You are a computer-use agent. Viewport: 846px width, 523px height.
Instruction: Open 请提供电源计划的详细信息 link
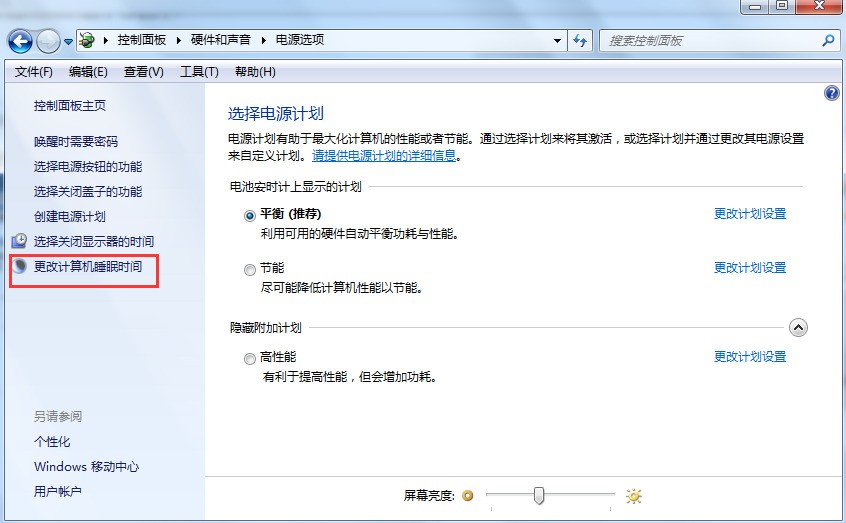384,156
